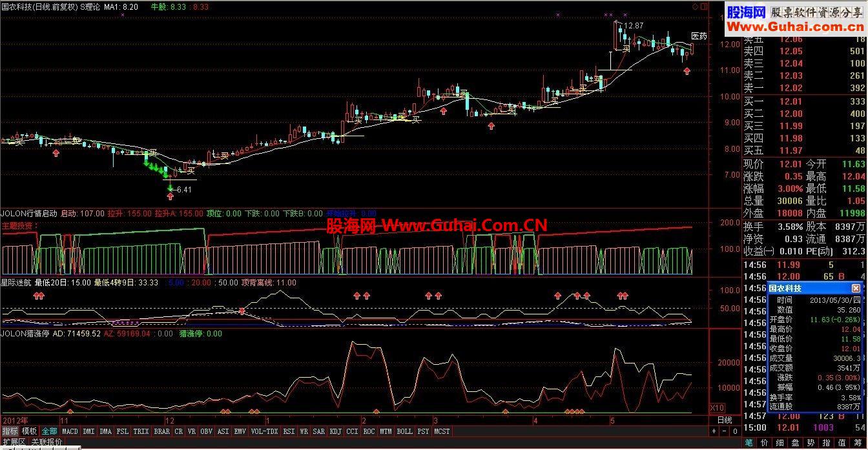Click the 买五 11.97 bid row
Image resolution: width=868 pixels, height=450 pixels.
pos(804,150)
